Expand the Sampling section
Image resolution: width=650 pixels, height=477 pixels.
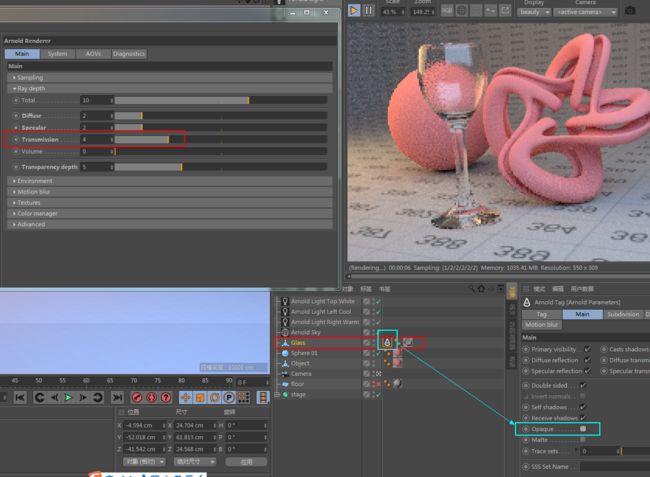[x=170, y=77]
